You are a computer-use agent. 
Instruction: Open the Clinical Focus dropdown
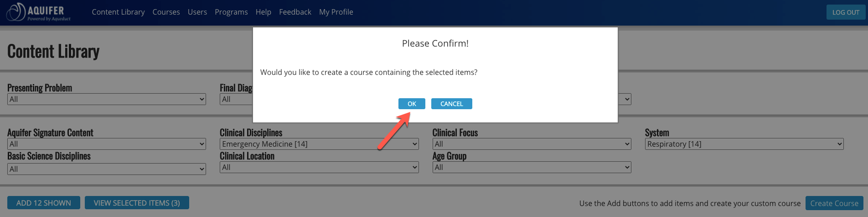click(532, 144)
